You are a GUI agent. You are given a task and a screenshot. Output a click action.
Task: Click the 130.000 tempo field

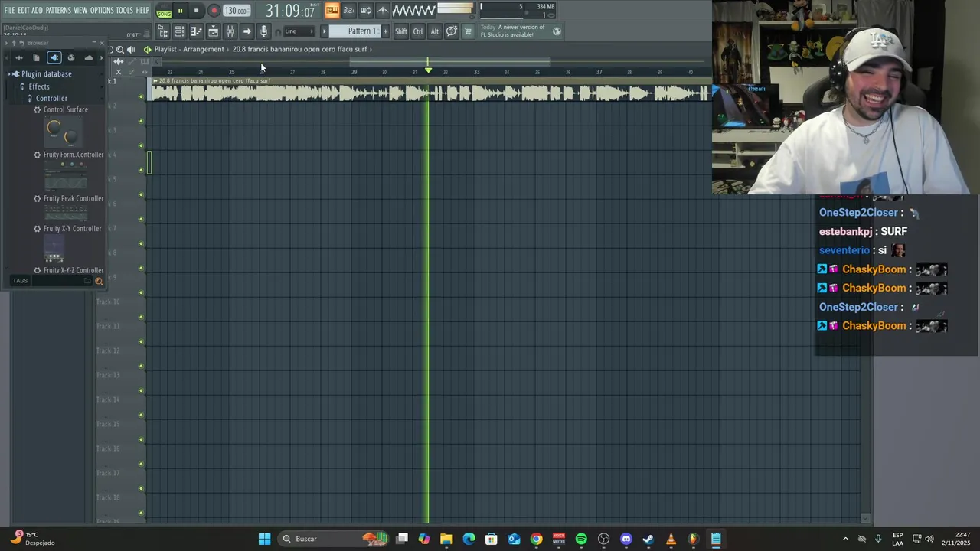pyautogui.click(x=236, y=11)
